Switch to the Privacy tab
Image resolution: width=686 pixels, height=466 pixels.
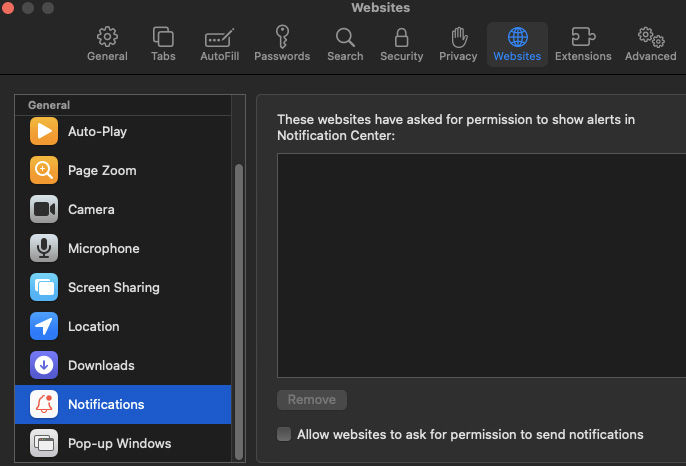(458, 44)
